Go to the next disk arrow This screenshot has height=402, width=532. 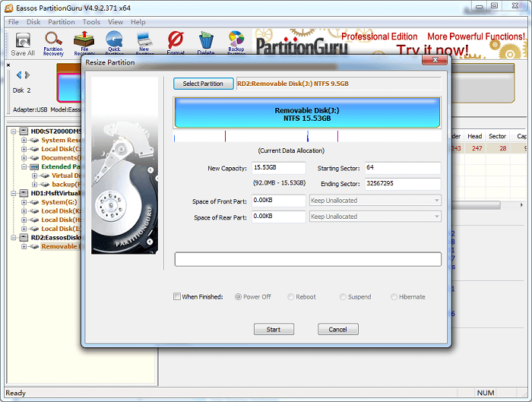[27, 75]
